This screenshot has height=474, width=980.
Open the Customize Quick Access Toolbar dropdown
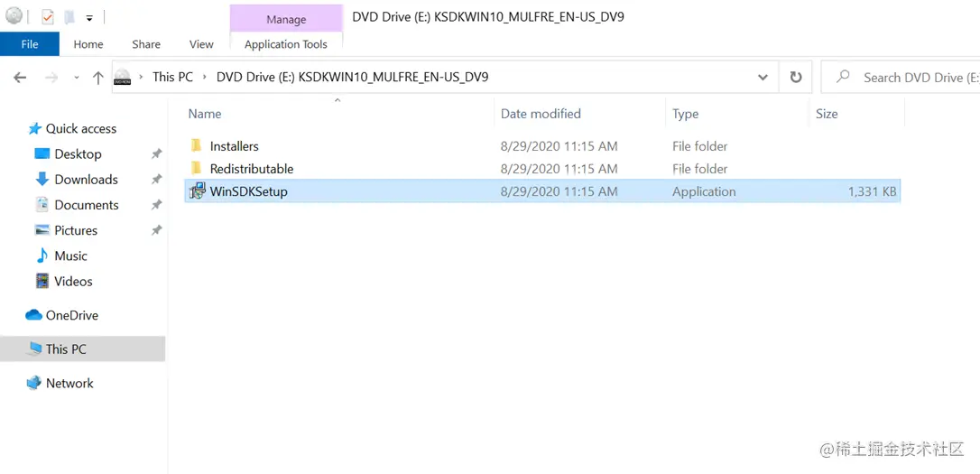point(89,18)
